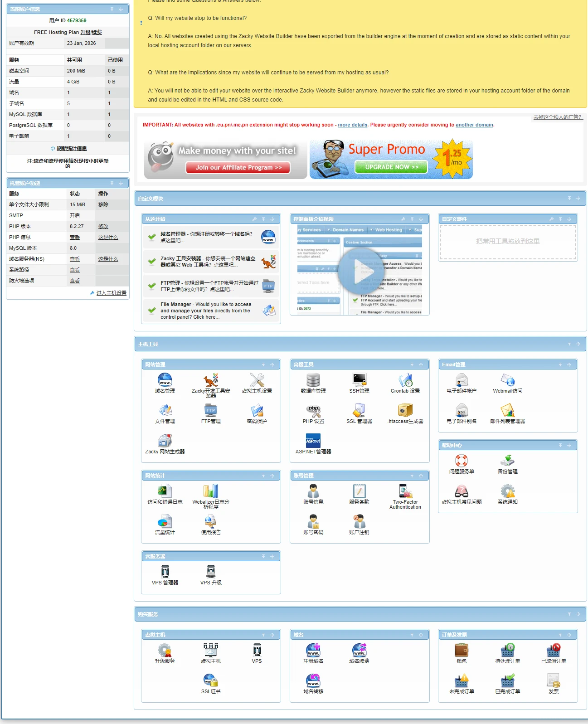Open the 域名管理 domain manager icon
Viewport: 588px width, 724px height.
tap(165, 380)
